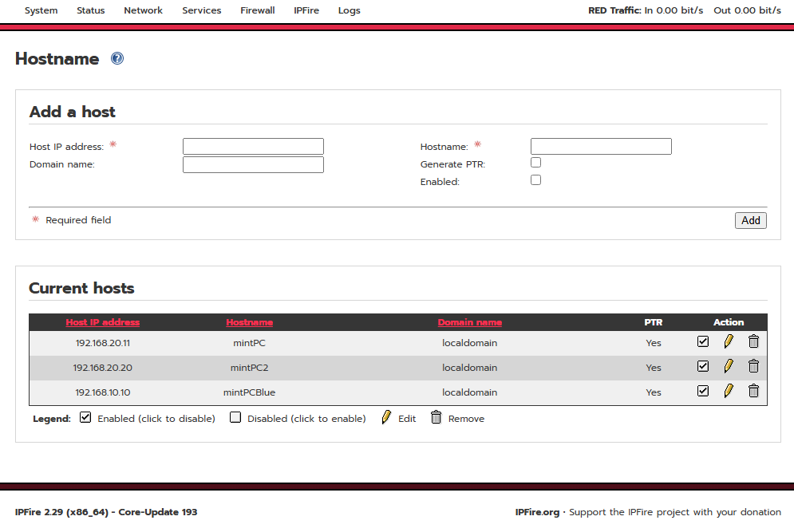Disable the mintPCBlue host checkbox
794x532 pixels.
click(x=703, y=391)
